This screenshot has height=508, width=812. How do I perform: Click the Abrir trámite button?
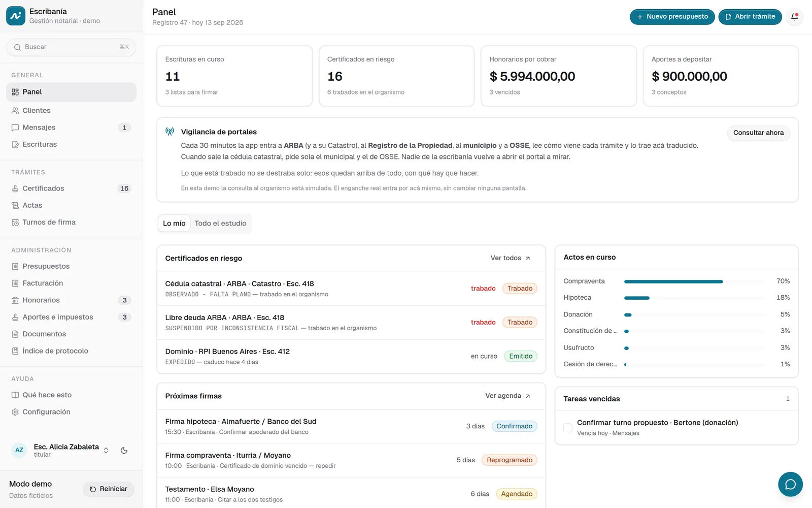coord(750,17)
